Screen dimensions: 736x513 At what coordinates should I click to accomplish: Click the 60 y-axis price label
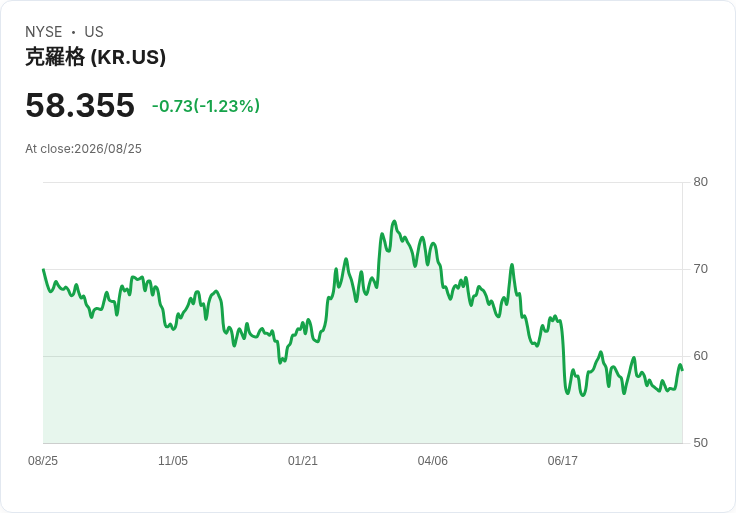pyautogui.click(x=700, y=356)
